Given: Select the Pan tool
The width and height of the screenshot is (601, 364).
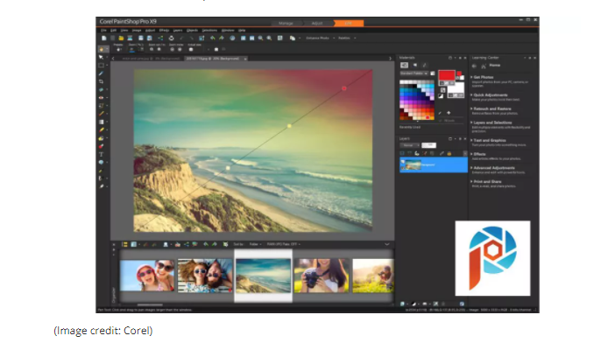Looking at the screenshot, I should [x=102, y=49].
